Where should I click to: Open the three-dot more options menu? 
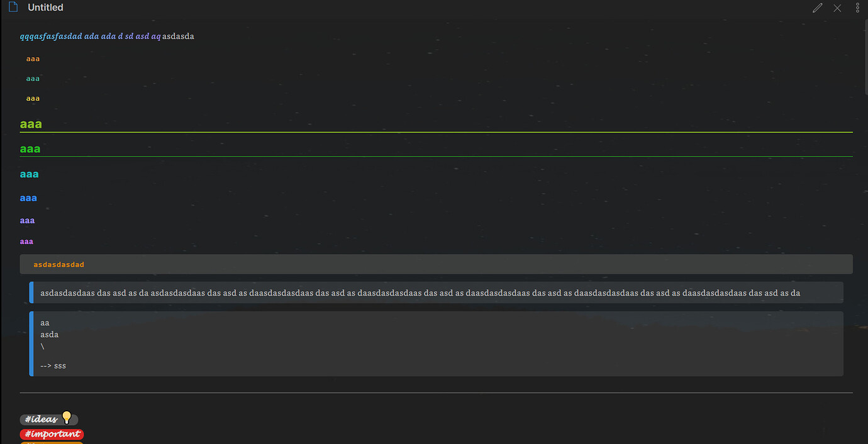858,8
